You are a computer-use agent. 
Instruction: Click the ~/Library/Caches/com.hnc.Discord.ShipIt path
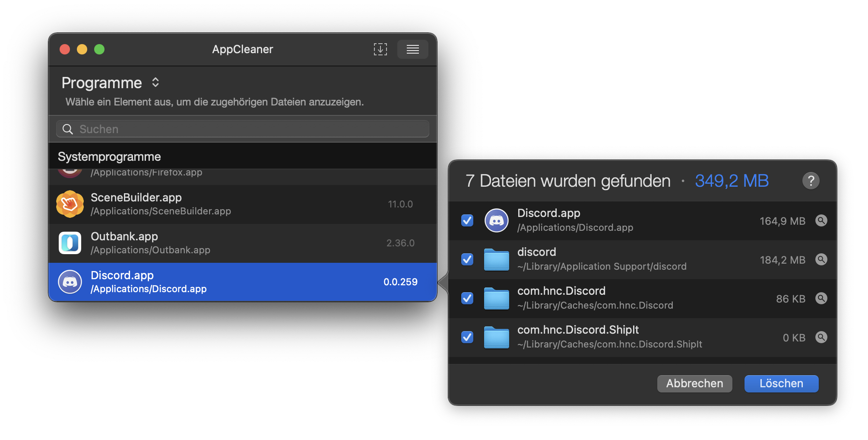(x=610, y=344)
